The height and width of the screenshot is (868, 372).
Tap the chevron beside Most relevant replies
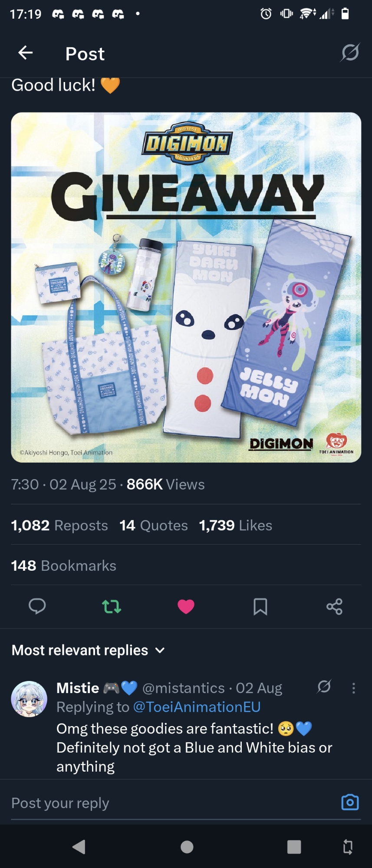point(160,650)
